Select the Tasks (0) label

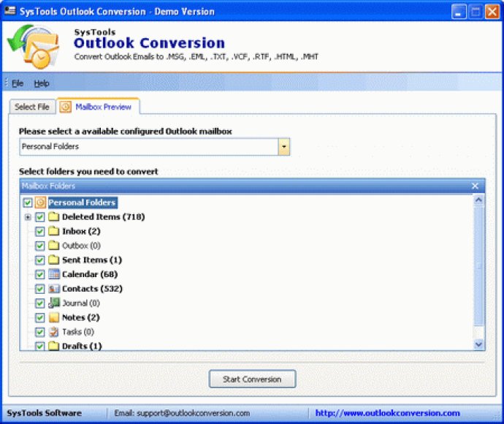pos(78,332)
